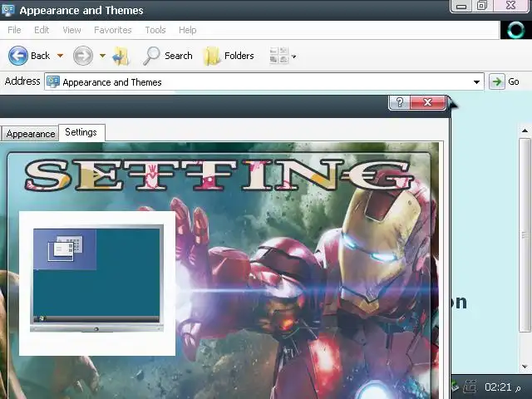
Task: Open the Tools menu
Action: tap(155, 30)
